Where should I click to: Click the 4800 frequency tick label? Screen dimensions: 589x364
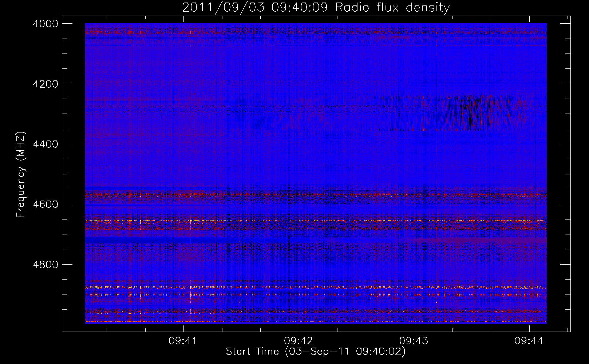coord(46,264)
